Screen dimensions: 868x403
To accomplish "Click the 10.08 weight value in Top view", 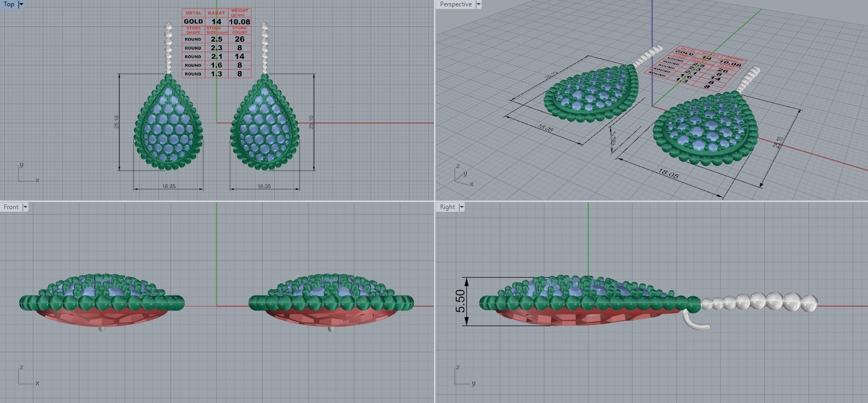I will 240,22.
